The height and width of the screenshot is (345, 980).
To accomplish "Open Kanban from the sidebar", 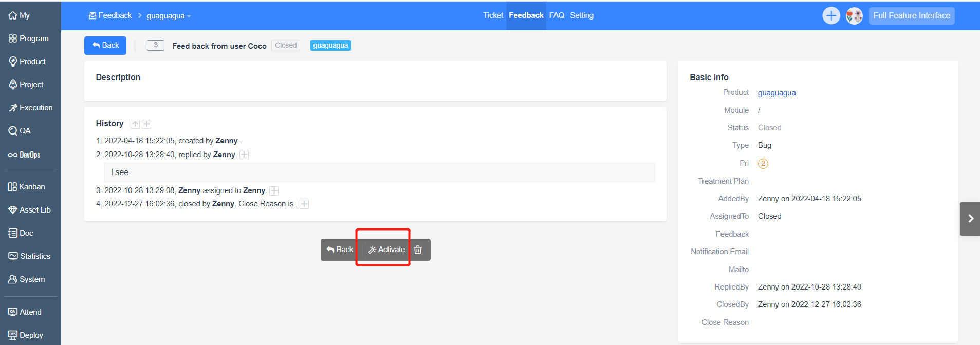I will [27, 187].
